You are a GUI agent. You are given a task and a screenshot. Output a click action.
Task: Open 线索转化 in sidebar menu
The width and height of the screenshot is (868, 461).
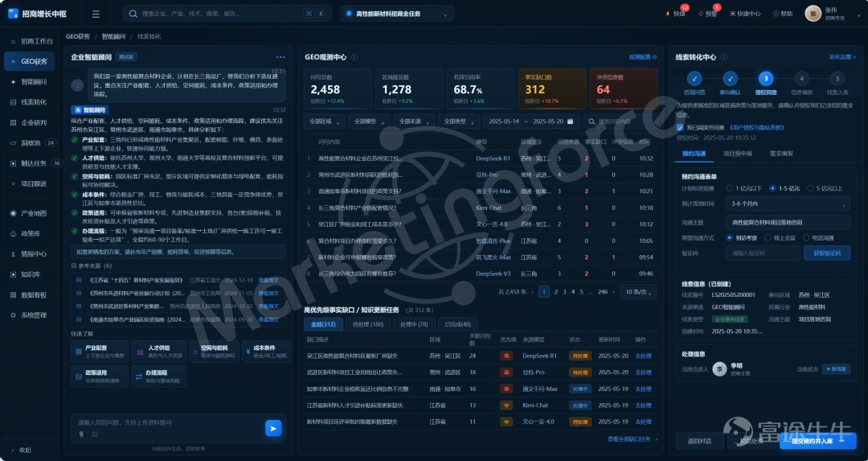pos(29,102)
